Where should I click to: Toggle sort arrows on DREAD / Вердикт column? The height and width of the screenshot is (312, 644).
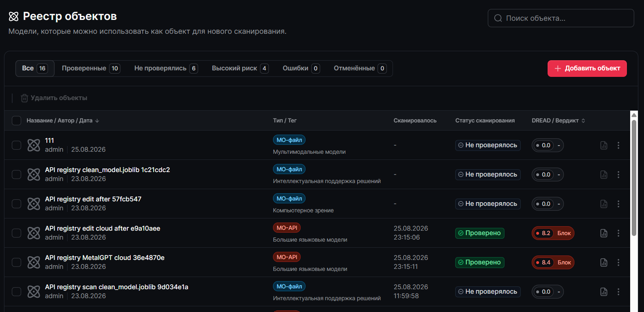[x=583, y=121]
